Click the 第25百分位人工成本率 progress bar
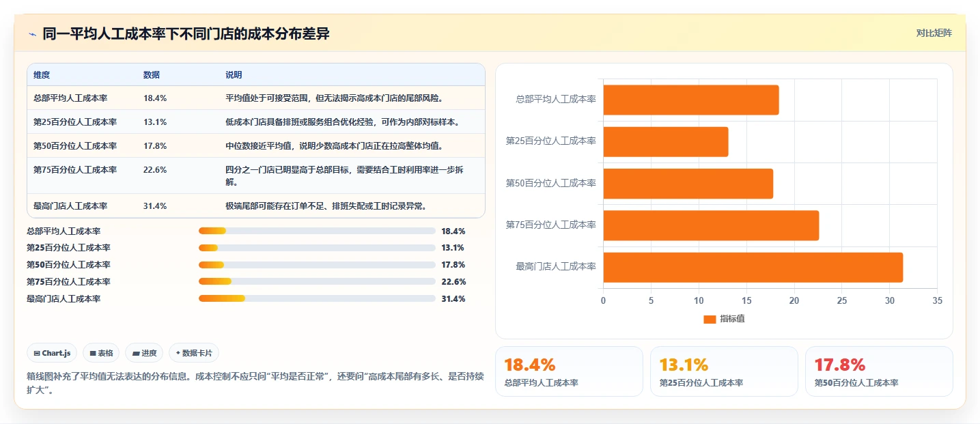The image size is (980, 424). click(x=317, y=248)
